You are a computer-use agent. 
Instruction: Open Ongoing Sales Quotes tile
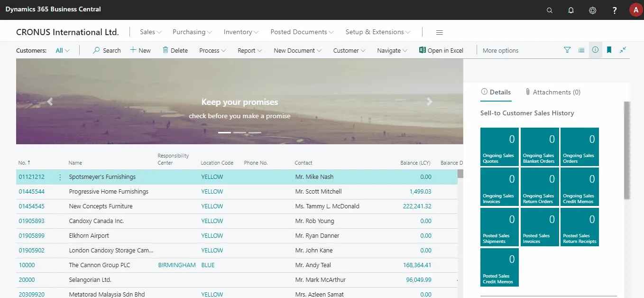click(x=500, y=147)
